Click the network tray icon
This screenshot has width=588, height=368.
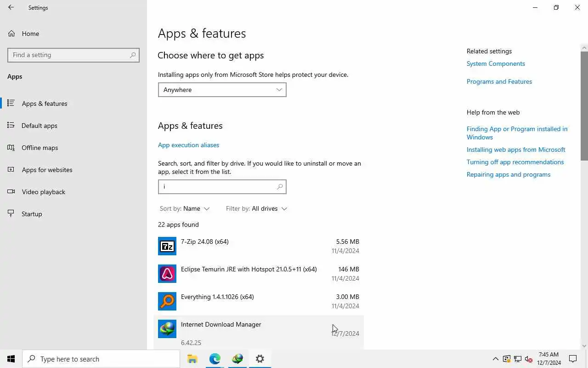[518, 359]
